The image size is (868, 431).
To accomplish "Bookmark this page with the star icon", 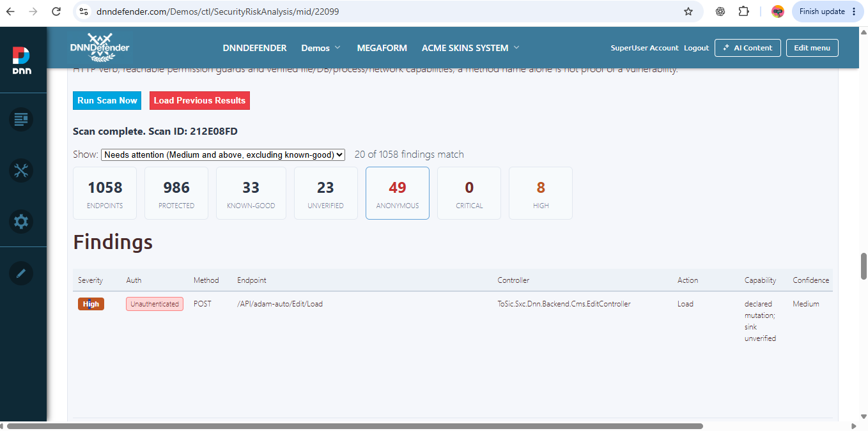I will click(688, 11).
